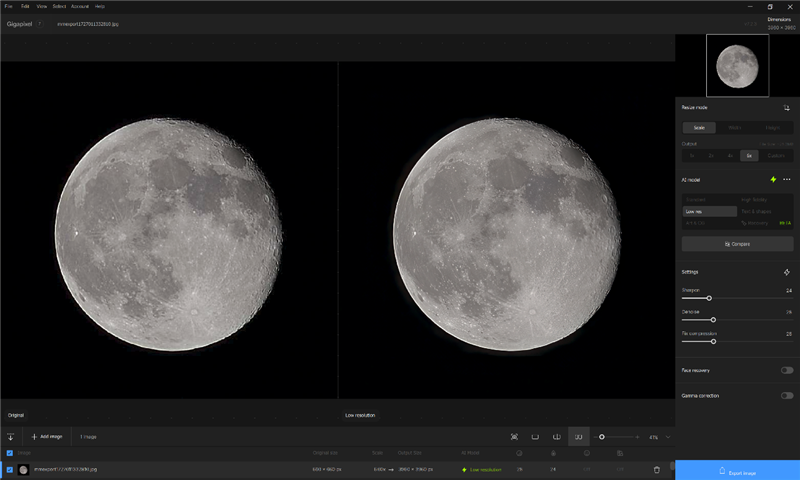
Task: Click the Gigapixel app title
Action: pyautogui.click(x=19, y=24)
